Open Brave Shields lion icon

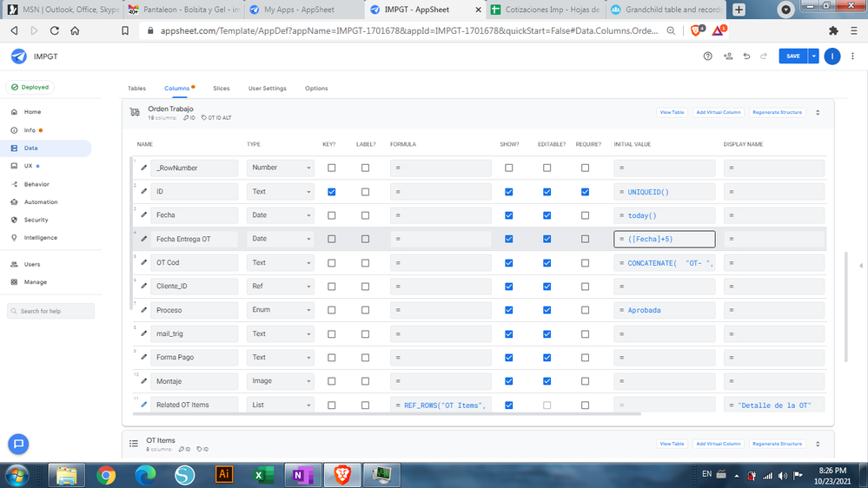(696, 30)
